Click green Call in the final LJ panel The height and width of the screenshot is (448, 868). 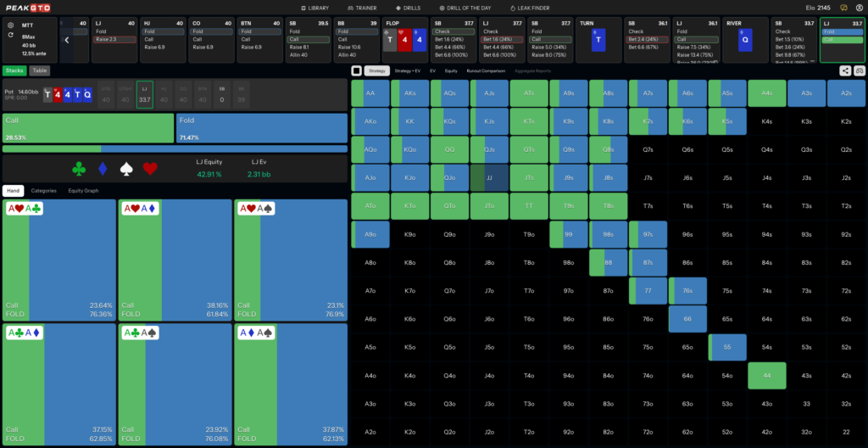click(842, 40)
